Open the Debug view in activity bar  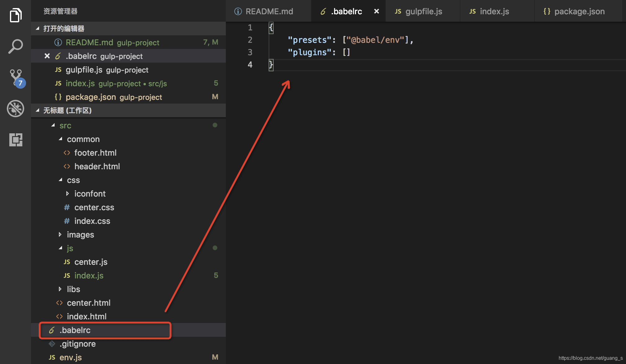coord(16,108)
